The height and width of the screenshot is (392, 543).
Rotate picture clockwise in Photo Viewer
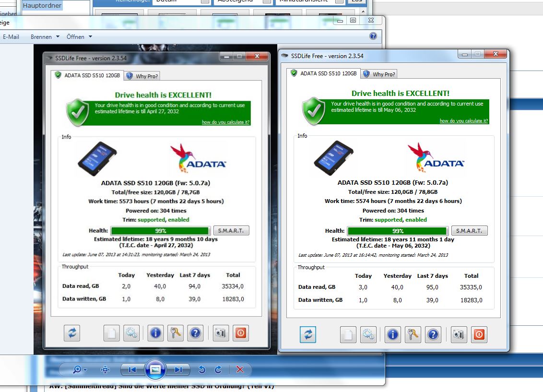point(218,370)
